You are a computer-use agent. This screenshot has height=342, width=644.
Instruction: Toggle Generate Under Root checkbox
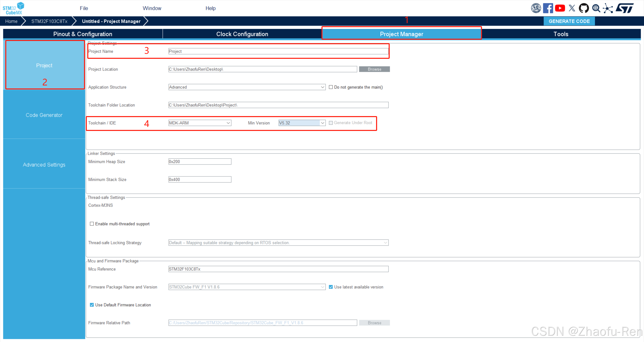[x=331, y=123]
